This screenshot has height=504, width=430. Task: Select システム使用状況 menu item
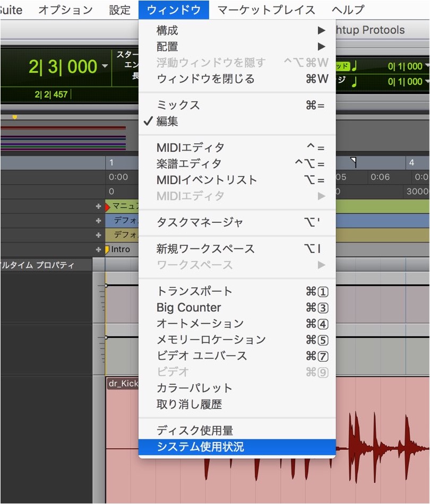click(x=237, y=447)
